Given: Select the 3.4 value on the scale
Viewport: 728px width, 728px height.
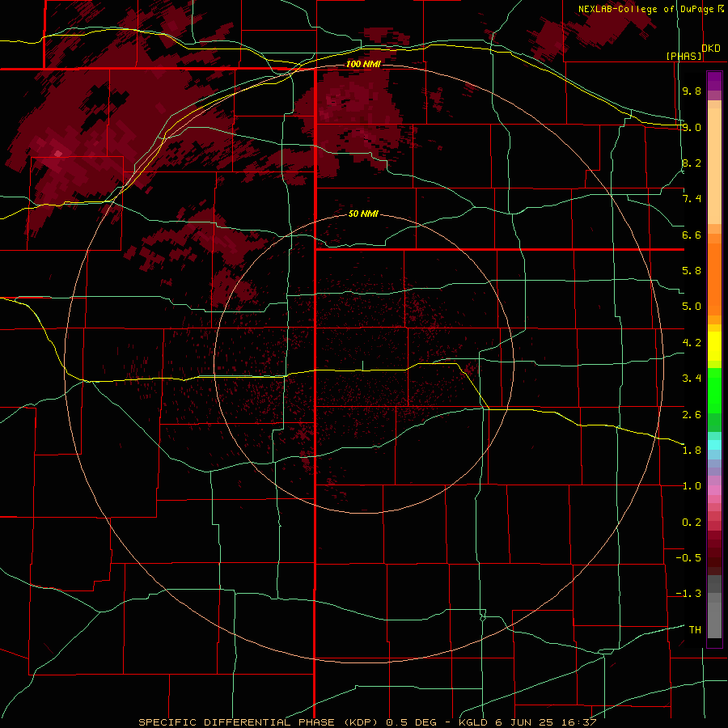Looking at the screenshot, I should click(692, 379).
